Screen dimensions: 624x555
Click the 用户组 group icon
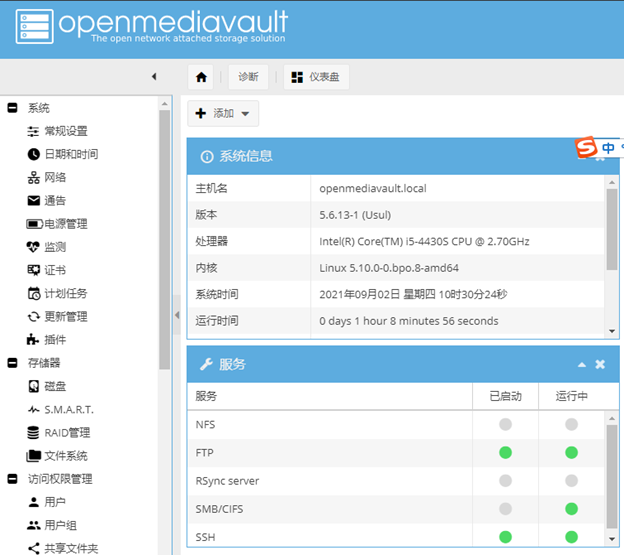[33, 525]
